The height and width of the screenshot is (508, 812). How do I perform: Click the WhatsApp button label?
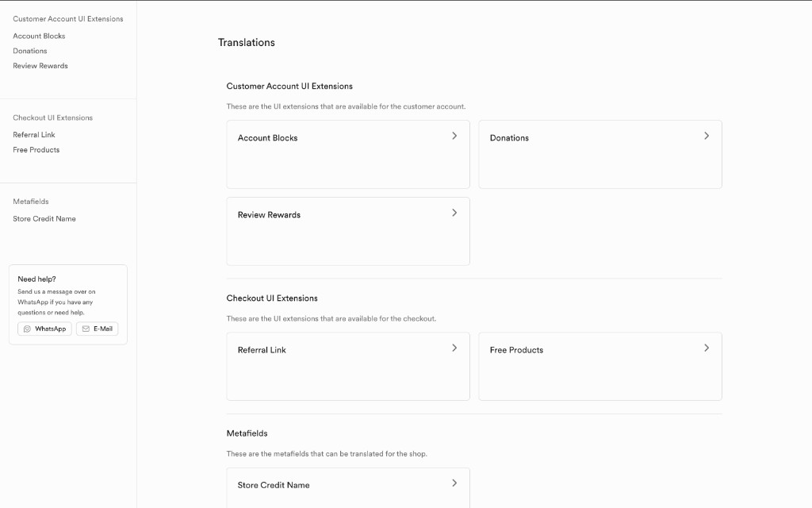(50, 329)
